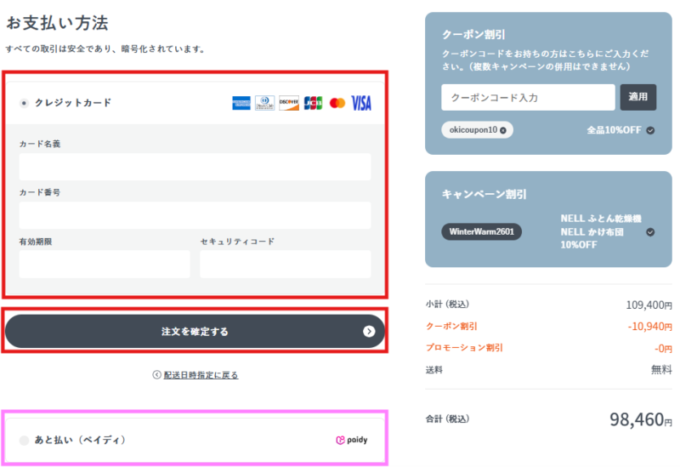
Task: Click the Mastercard logo
Action: (337, 102)
